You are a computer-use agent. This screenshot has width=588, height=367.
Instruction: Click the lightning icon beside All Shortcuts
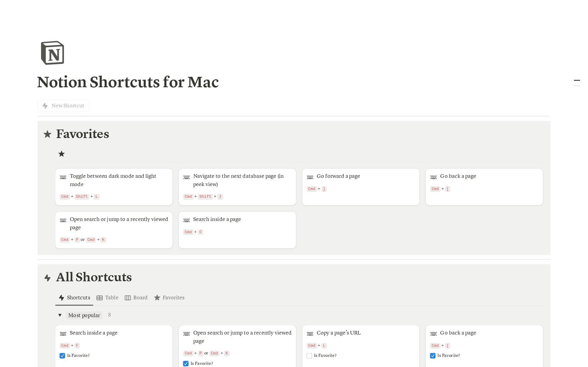(x=47, y=278)
